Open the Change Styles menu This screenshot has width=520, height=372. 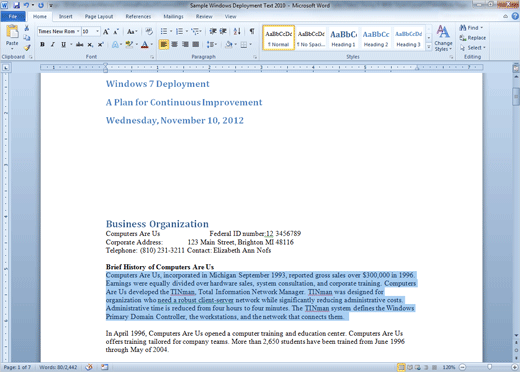443,38
